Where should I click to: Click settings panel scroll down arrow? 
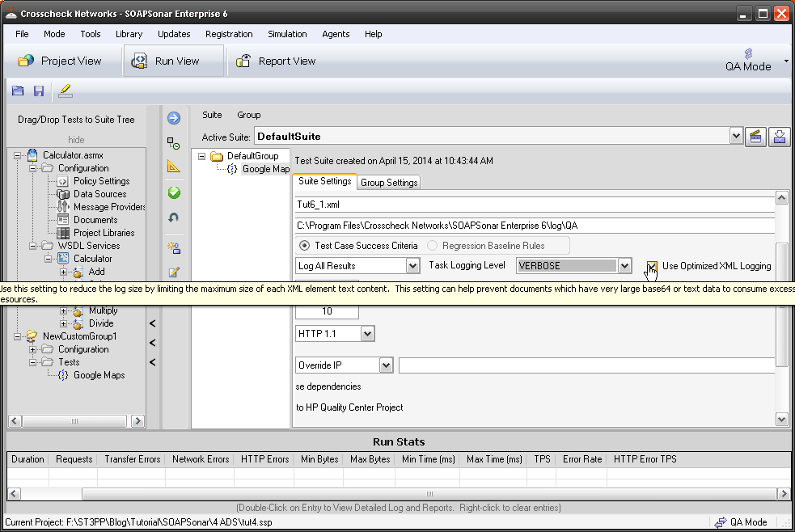click(781, 419)
